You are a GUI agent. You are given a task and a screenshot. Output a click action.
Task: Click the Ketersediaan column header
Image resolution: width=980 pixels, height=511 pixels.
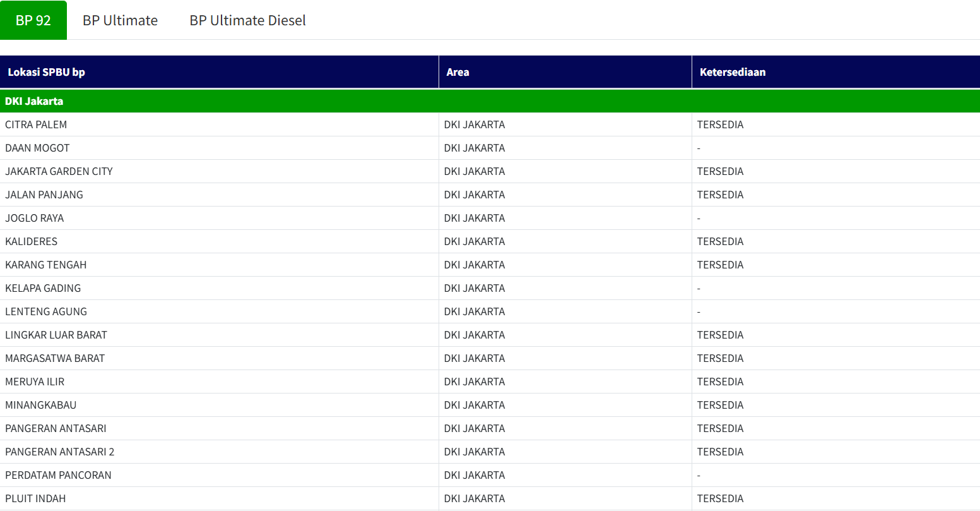coord(732,72)
